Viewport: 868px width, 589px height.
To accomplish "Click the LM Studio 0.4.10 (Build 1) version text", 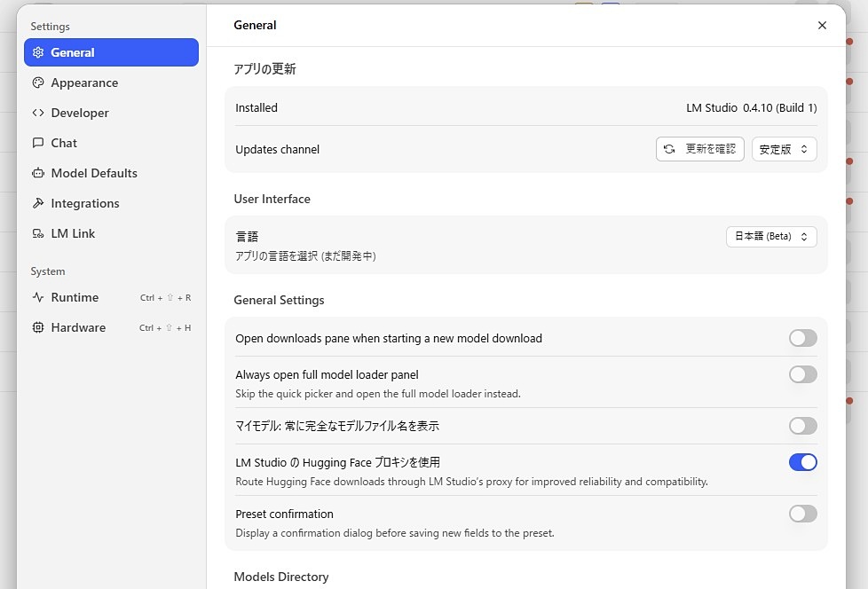I will pos(751,108).
